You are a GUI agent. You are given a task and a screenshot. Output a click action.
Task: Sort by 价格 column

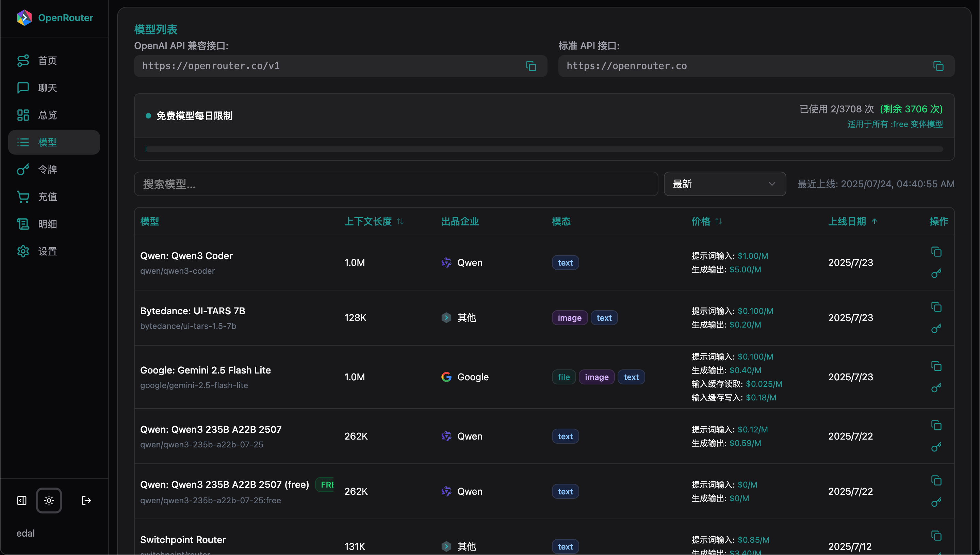707,221
